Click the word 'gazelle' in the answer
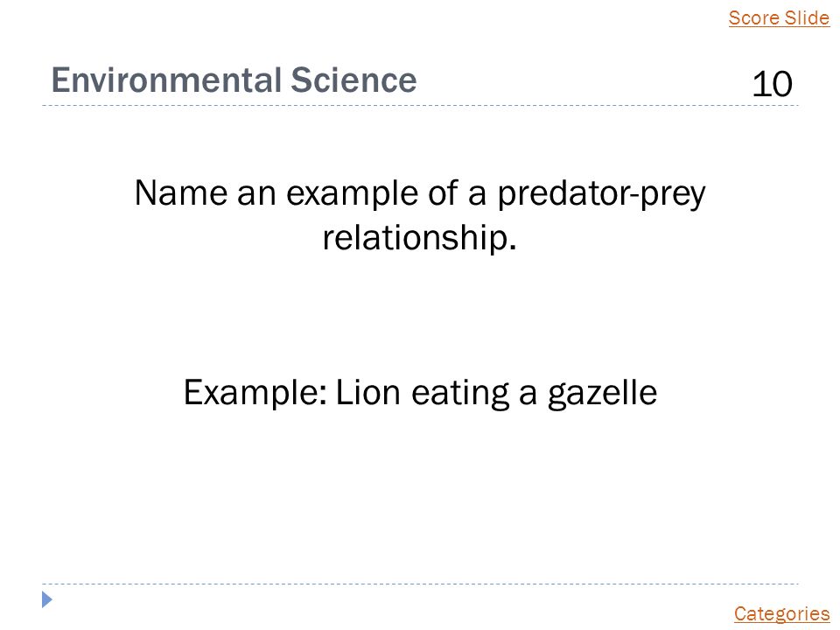 click(602, 394)
